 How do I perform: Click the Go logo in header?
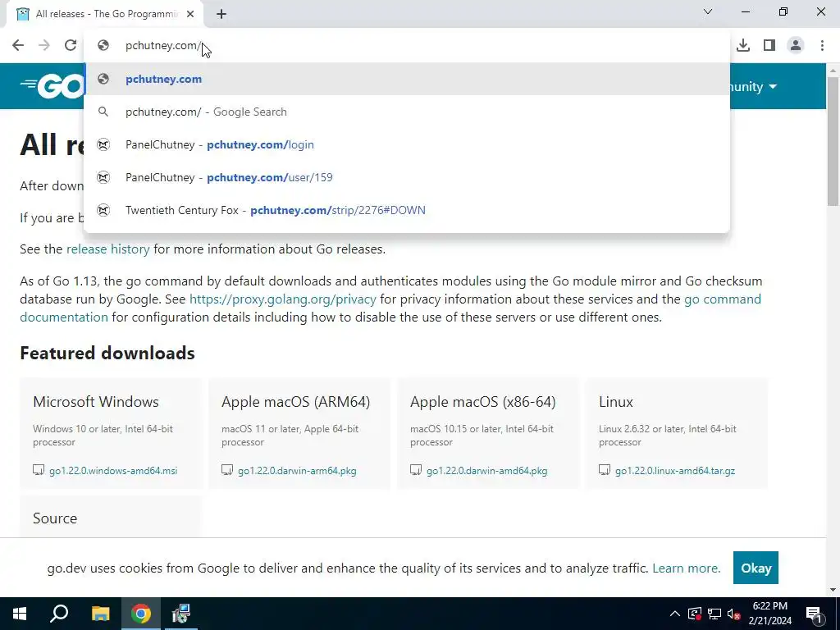click(52, 86)
